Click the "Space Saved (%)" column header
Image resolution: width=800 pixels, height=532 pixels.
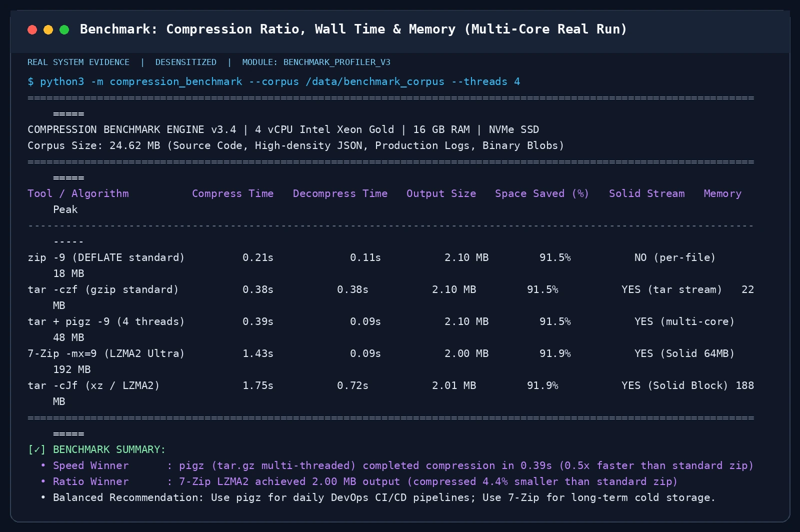click(542, 193)
